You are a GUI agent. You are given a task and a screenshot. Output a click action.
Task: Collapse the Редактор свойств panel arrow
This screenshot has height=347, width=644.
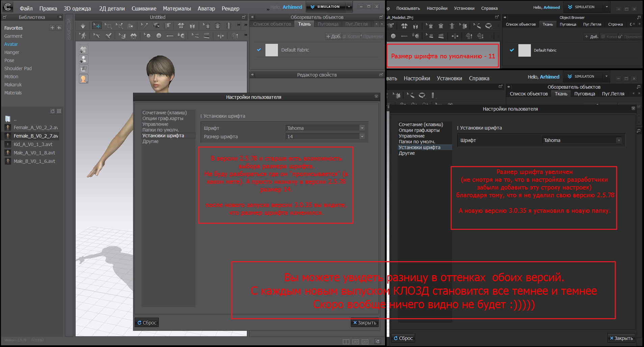click(252, 75)
